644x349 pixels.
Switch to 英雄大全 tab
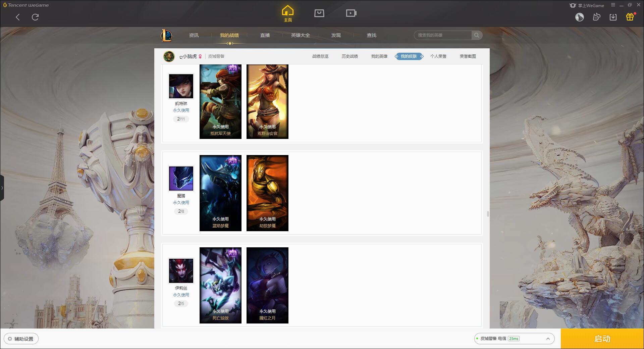(301, 35)
